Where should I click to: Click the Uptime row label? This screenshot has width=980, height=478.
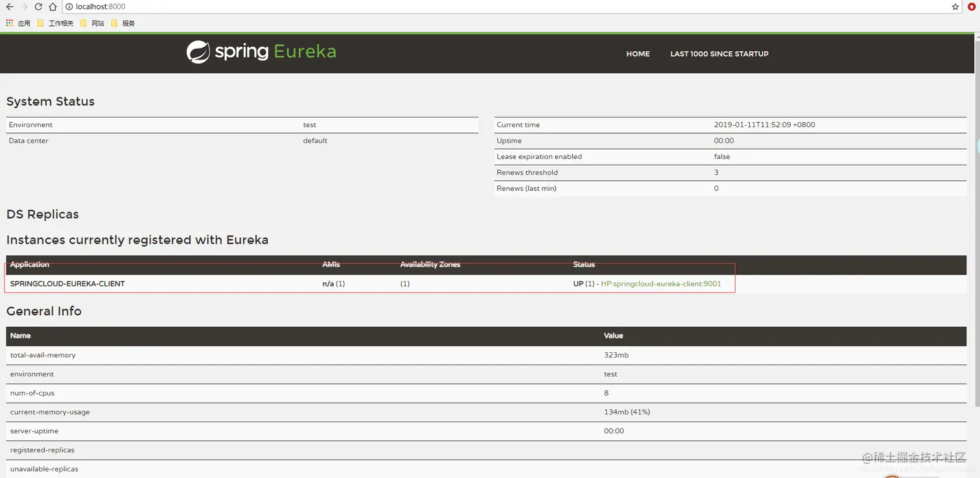509,141
